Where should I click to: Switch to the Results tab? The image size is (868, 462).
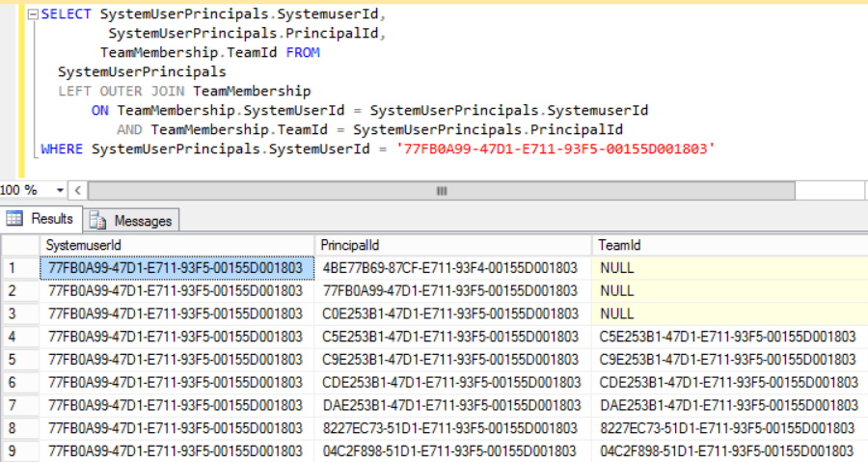41,219
